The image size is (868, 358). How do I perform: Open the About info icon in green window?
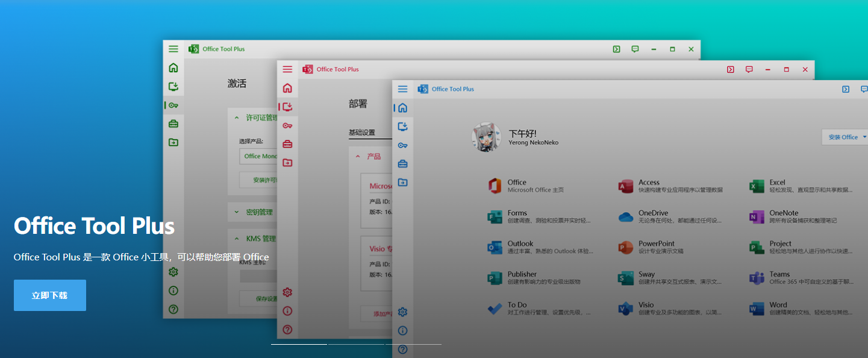pos(173,290)
